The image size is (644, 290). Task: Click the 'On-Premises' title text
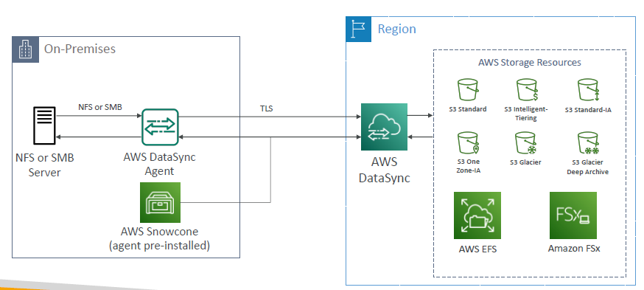tap(80, 49)
